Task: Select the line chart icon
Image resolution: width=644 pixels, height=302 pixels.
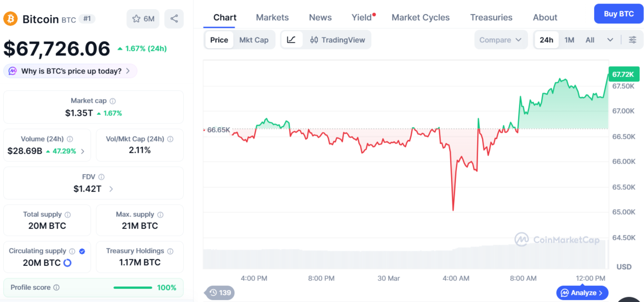Action: pyautogui.click(x=292, y=40)
